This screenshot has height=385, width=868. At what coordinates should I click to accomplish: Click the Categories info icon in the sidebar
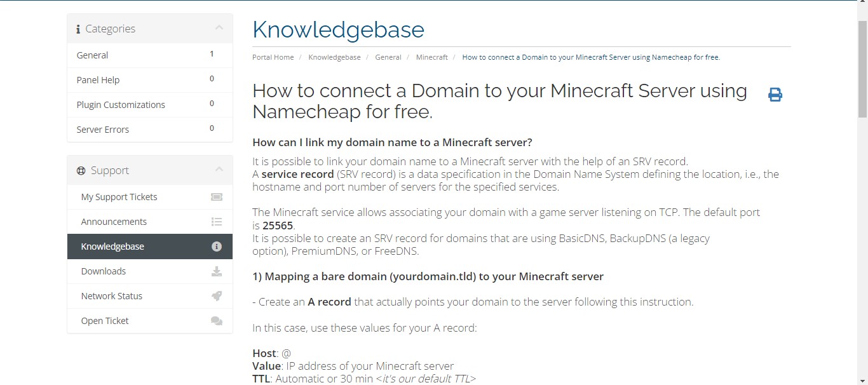pyautogui.click(x=78, y=28)
